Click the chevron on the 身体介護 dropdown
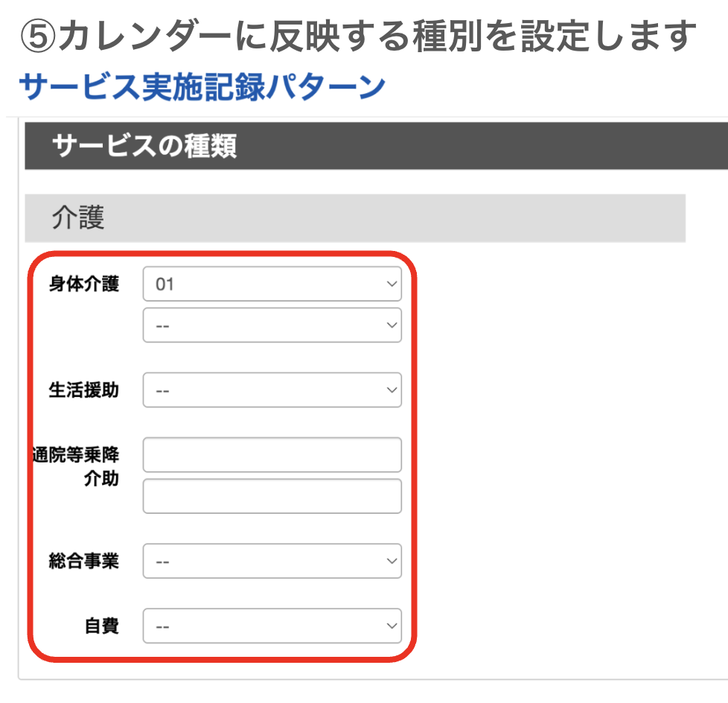This screenshot has width=728, height=703. click(x=392, y=284)
